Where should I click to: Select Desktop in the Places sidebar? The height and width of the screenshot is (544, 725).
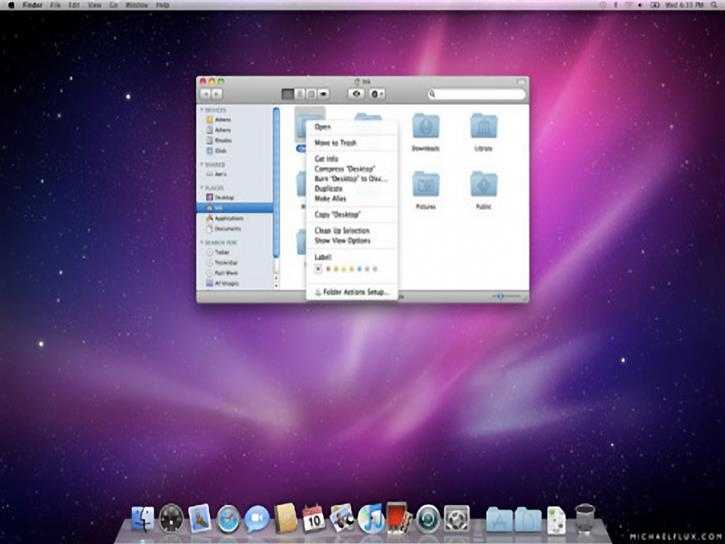pos(235,197)
